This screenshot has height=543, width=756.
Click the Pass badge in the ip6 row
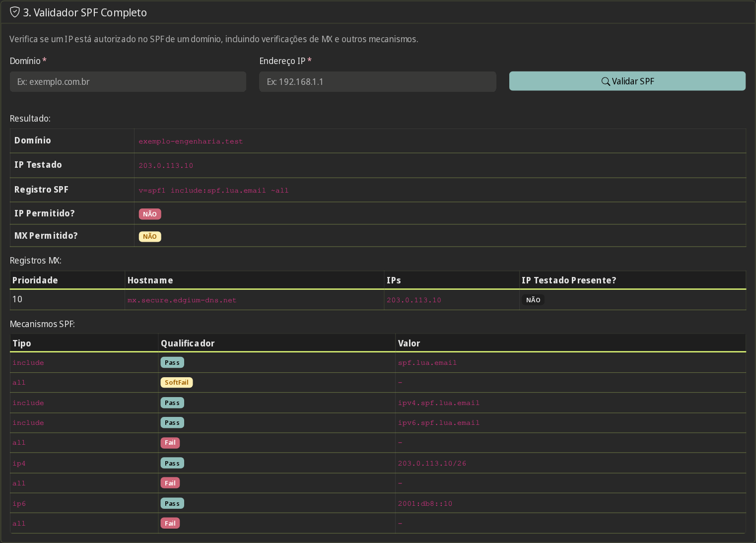click(x=172, y=503)
